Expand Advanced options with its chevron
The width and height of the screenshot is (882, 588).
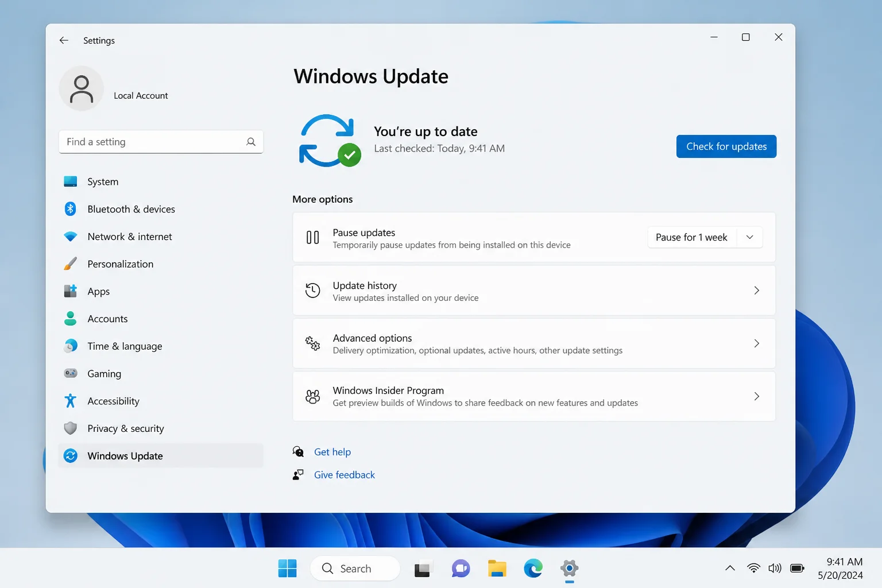[757, 343]
